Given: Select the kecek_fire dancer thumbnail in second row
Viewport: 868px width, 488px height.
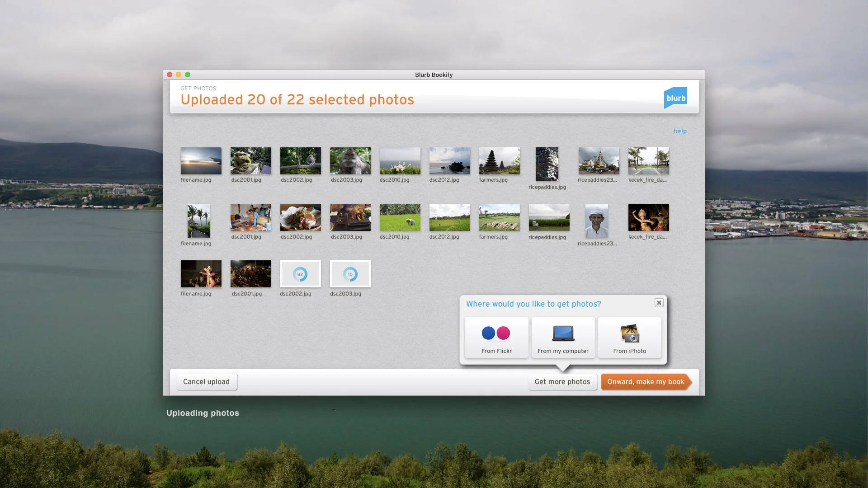Looking at the screenshot, I should 648,217.
